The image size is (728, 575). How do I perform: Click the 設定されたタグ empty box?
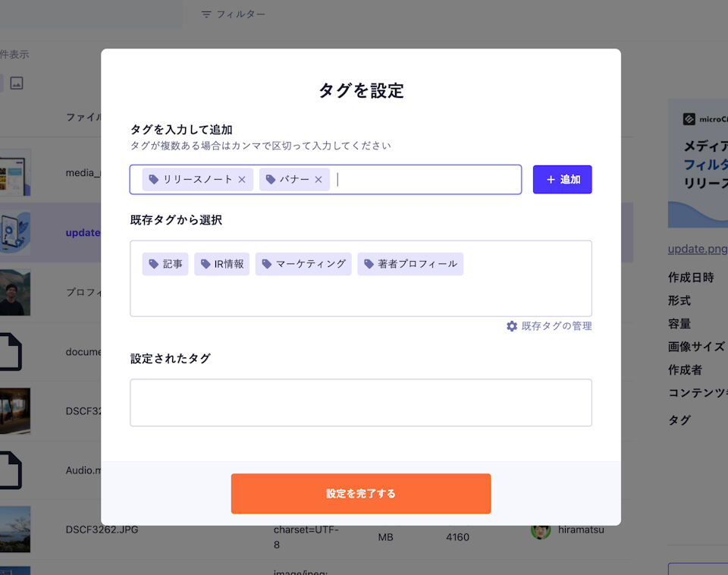[x=361, y=403]
